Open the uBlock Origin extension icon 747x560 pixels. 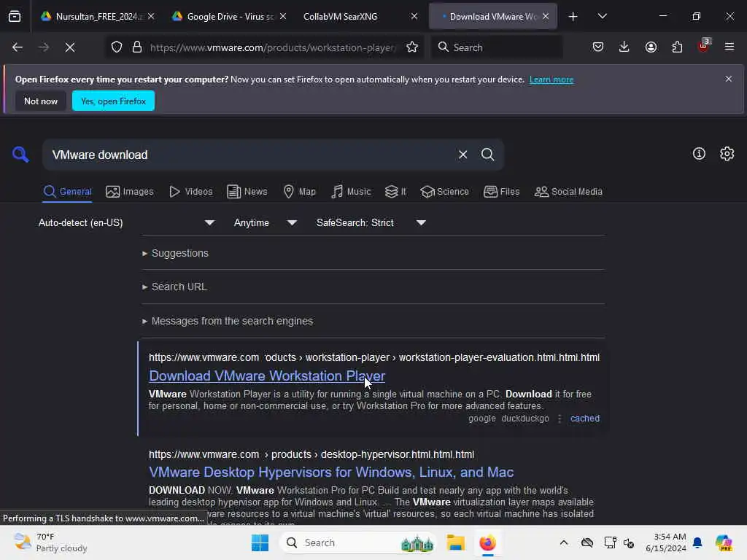point(704,46)
